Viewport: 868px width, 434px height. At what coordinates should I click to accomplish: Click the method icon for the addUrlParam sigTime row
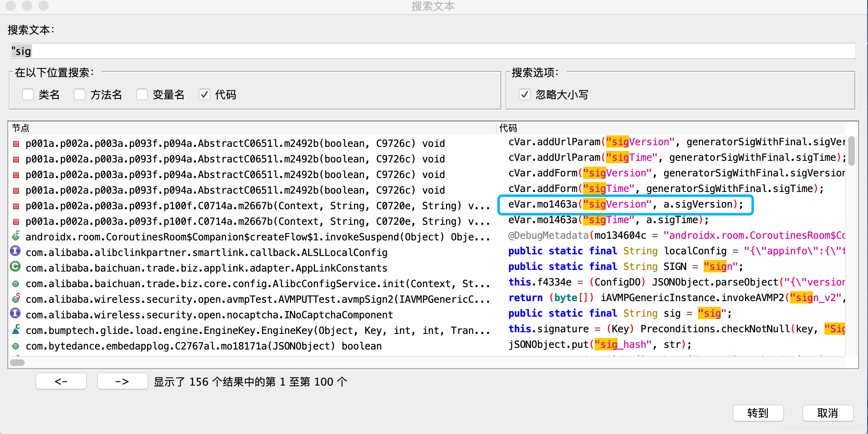pos(16,160)
